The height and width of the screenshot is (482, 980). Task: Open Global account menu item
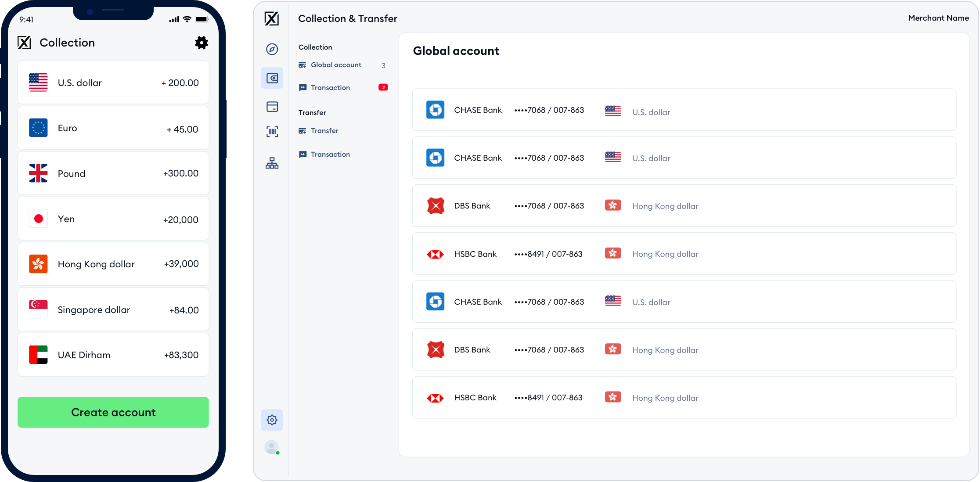tap(336, 65)
